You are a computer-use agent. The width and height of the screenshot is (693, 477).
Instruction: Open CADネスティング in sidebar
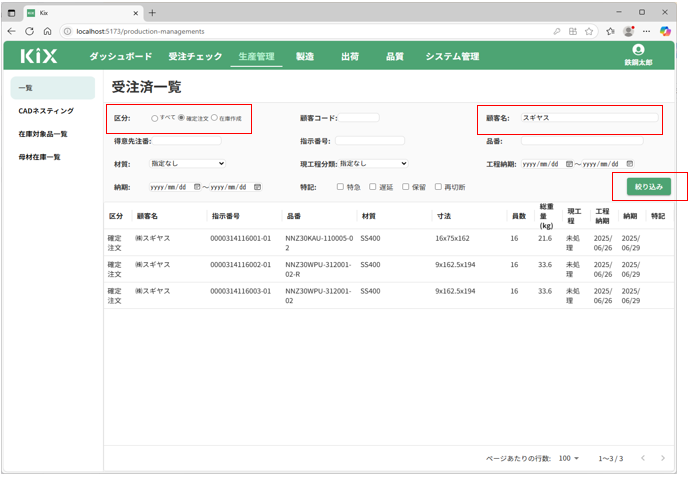pos(46,111)
